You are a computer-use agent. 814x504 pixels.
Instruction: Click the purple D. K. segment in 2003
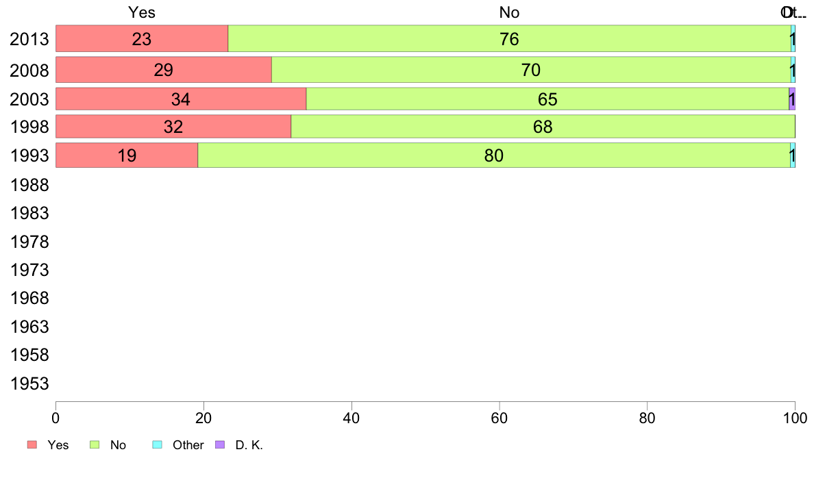click(x=792, y=99)
